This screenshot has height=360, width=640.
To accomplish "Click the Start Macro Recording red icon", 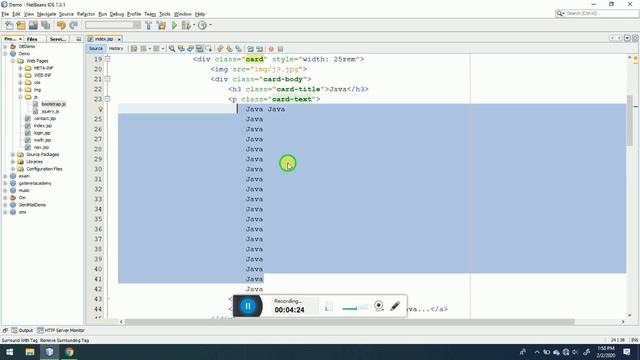I will pos(271,49).
